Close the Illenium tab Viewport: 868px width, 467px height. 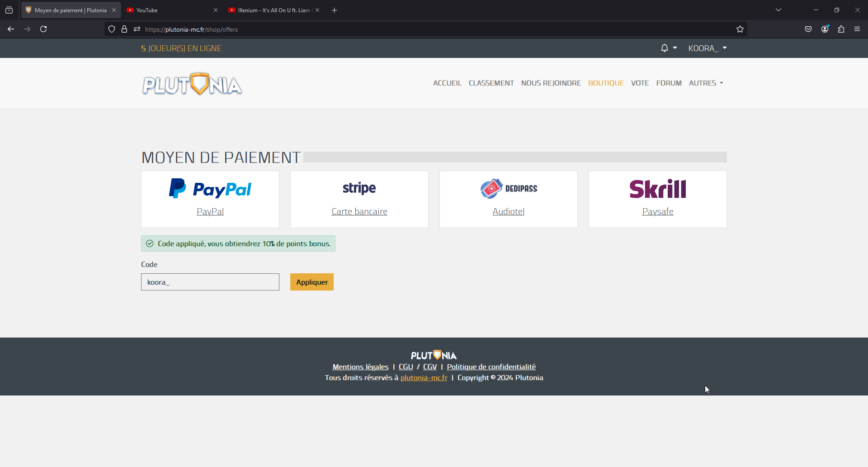pos(317,10)
